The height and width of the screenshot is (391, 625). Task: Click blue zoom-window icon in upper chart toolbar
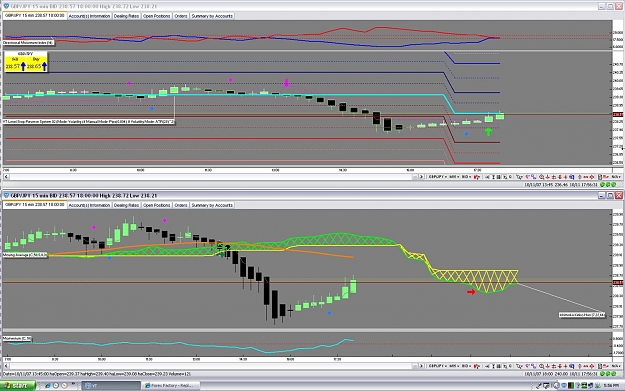point(572,177)
